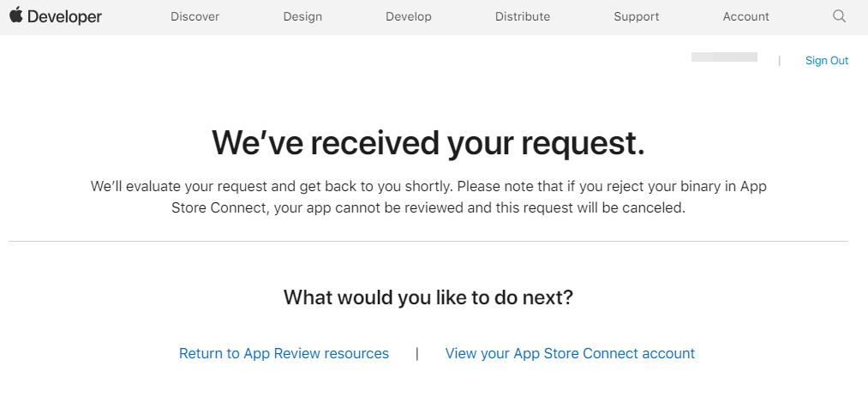Click the paragraph about evaluating your request
The image size is (868, 396).
coord(428,197)
